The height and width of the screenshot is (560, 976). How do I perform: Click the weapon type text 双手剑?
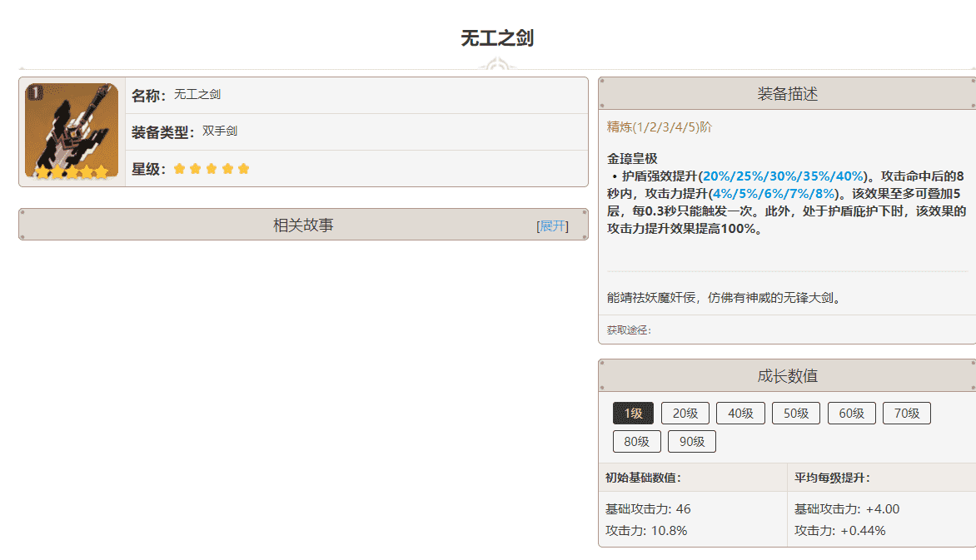pos(220,131)
